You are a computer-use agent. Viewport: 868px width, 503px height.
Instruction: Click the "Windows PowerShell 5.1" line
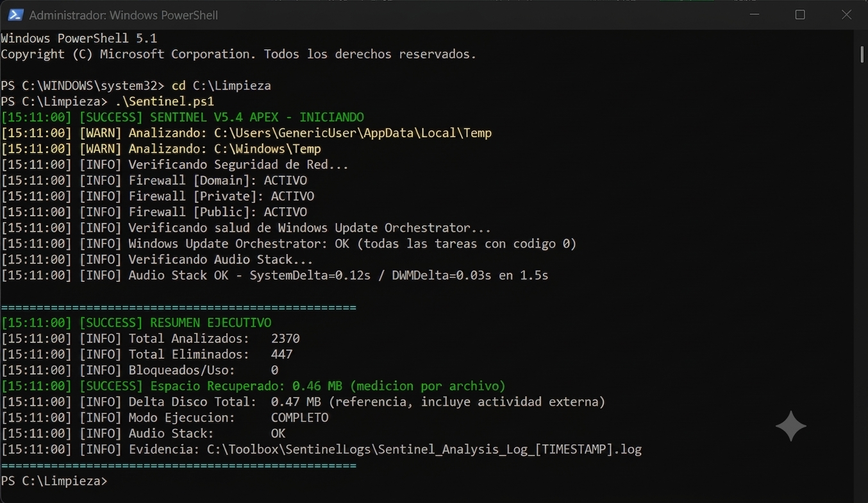coord(79,38)
